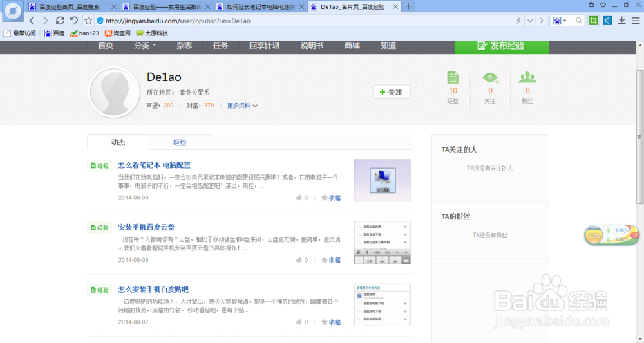
Task: Click the De1ao profile avatar
Action: pos(114,92)
